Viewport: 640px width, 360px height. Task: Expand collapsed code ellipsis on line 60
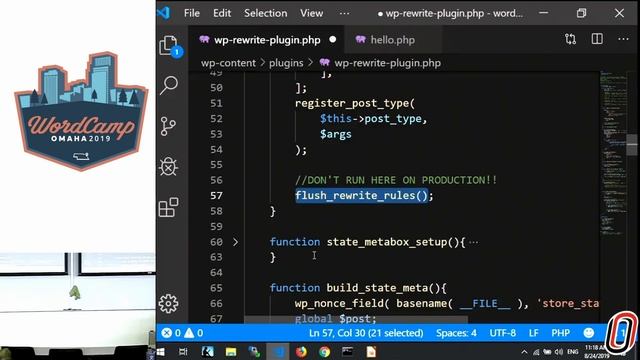473,242
